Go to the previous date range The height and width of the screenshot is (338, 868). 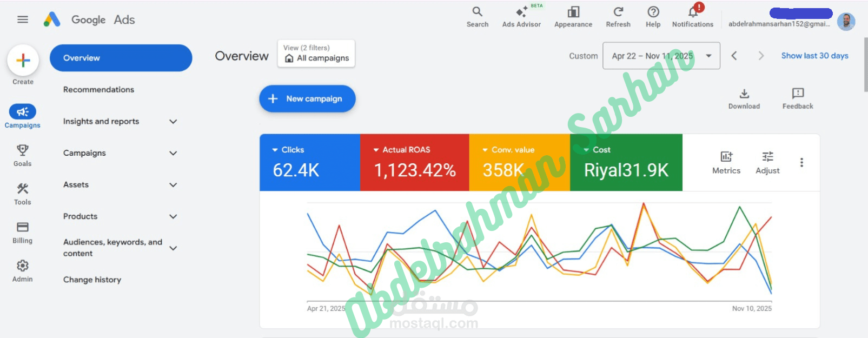734,56
